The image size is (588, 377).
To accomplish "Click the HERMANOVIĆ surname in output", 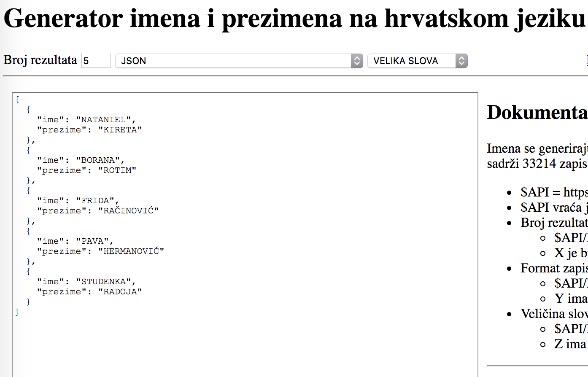I will click(131, 251).
